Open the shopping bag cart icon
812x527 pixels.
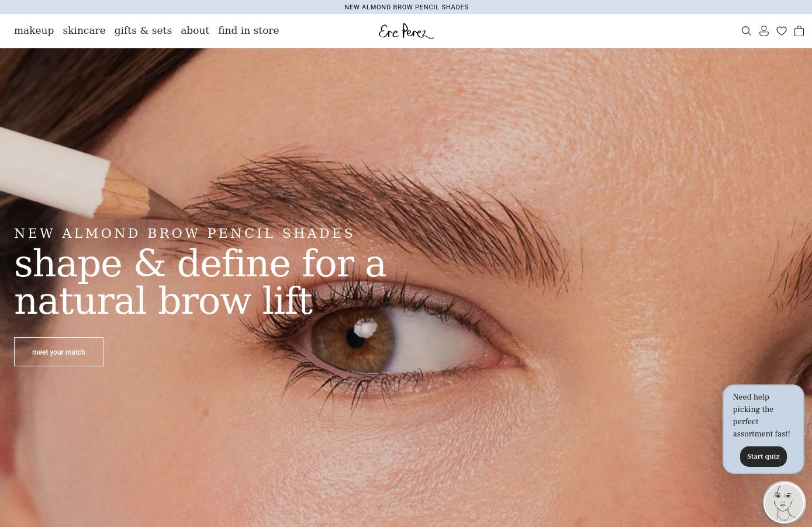[799, 31]
